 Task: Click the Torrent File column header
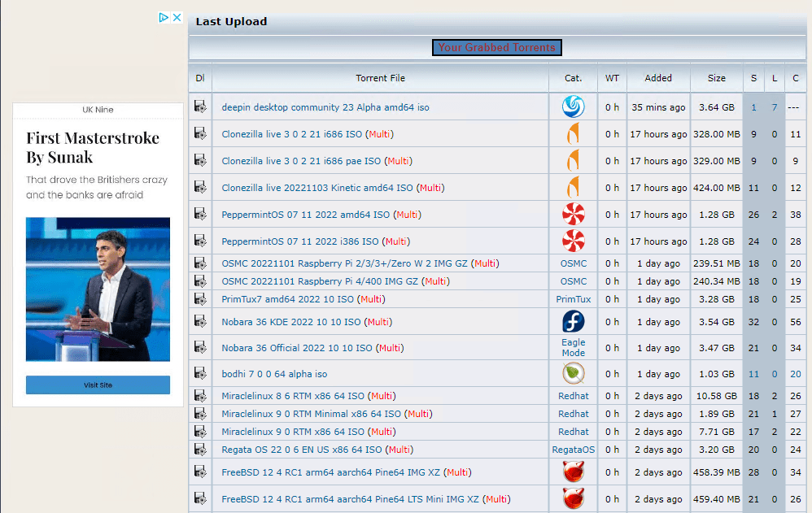pyautogui.click(x=380, y=78)
